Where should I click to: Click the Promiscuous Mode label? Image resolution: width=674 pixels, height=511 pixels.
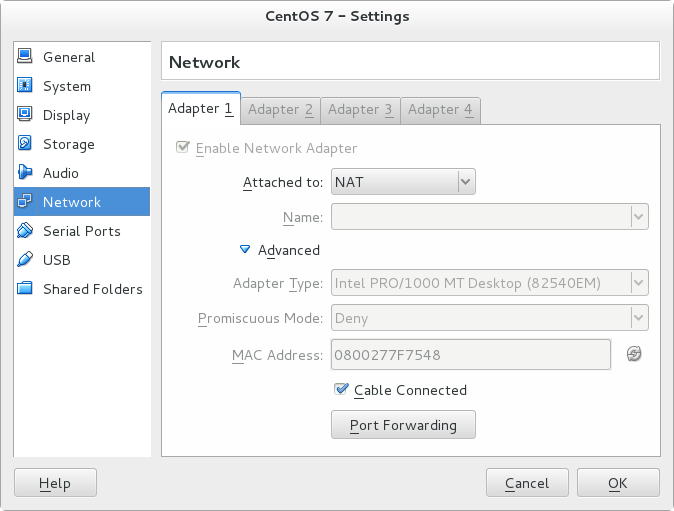[260, 318]
